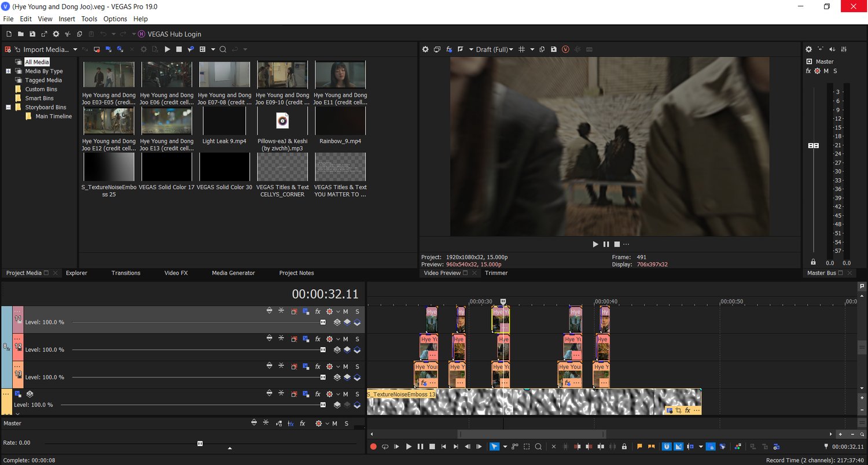Screen dimensions: 868x465
Task: Click the Project Media search magnifier icon
Action: pyautogui.click(x=223, y=50)
